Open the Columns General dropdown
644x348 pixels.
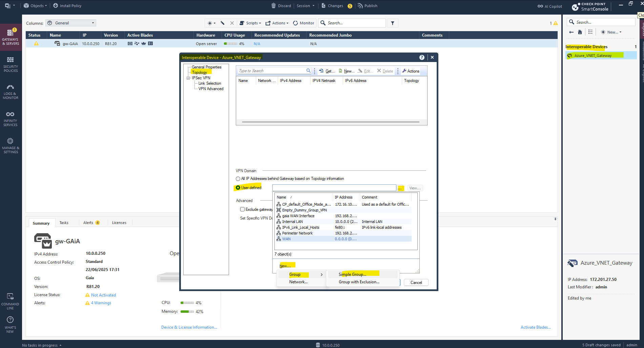pos(71,23)
